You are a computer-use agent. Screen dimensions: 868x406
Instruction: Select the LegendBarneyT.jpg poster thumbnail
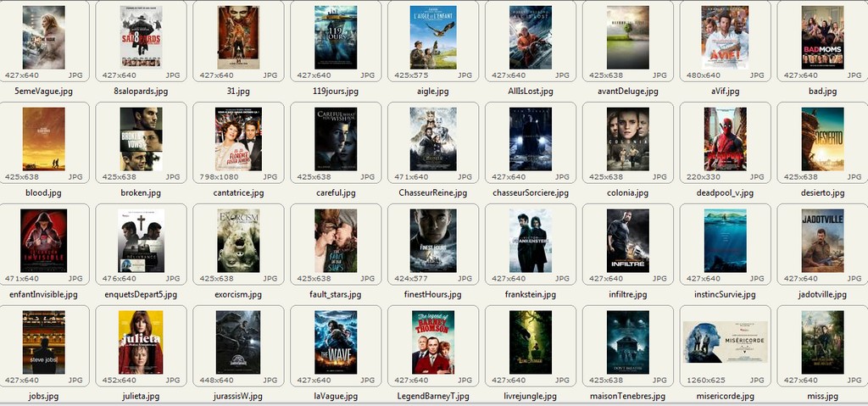click(433, 342)
